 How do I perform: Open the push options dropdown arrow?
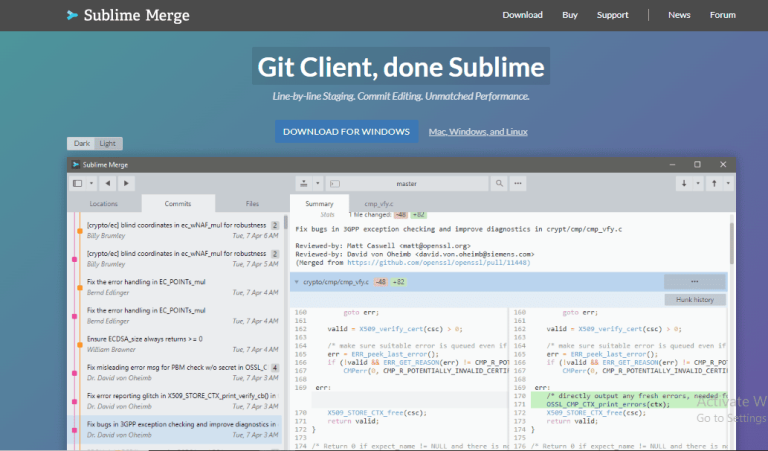click(x=728, y=183)
